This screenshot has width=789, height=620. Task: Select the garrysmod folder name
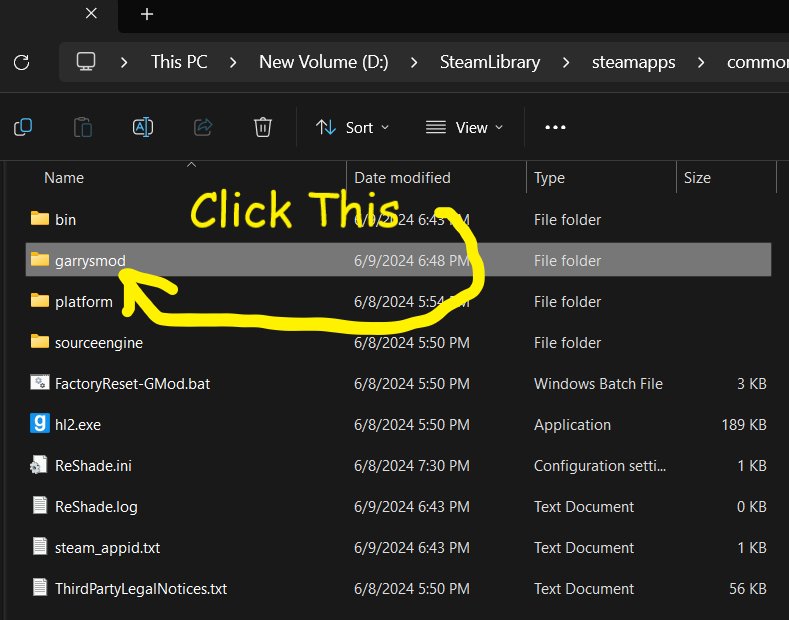coord(90,261)
